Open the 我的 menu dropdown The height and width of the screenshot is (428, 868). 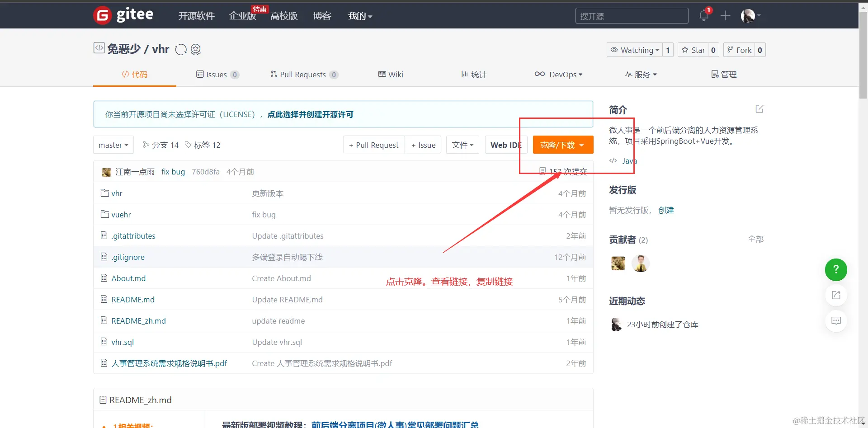coord(360,16)
